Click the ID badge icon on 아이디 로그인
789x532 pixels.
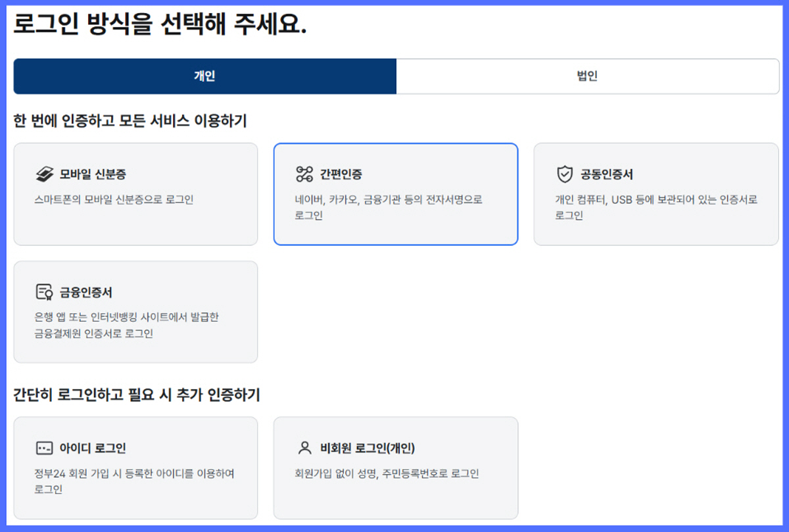pyautogui.click(x=43, y=447)
